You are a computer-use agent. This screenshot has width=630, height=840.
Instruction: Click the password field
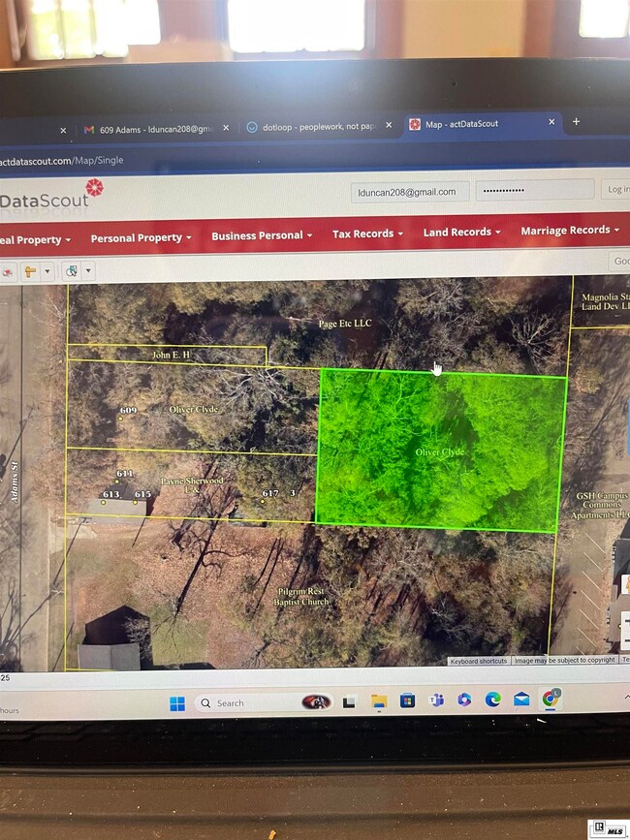pos(535,190)
